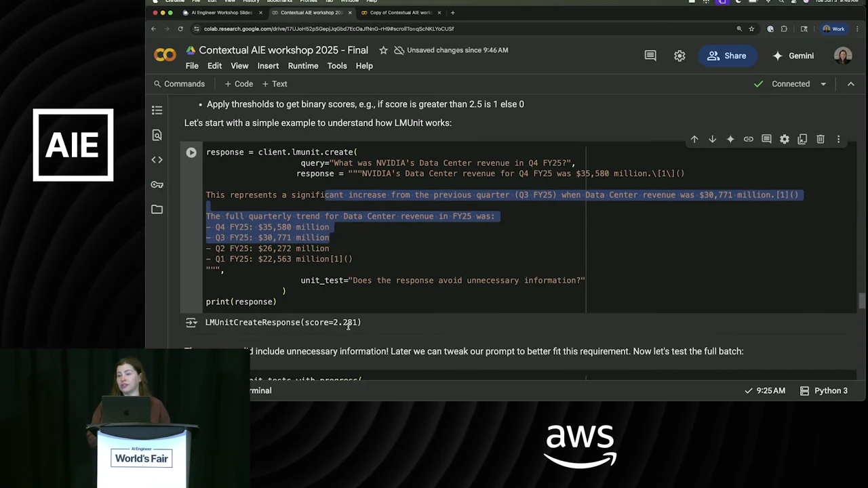Move the cell down with the arrow icon
The height and width of the screenshot is (488, 868).
coord(712,139)
